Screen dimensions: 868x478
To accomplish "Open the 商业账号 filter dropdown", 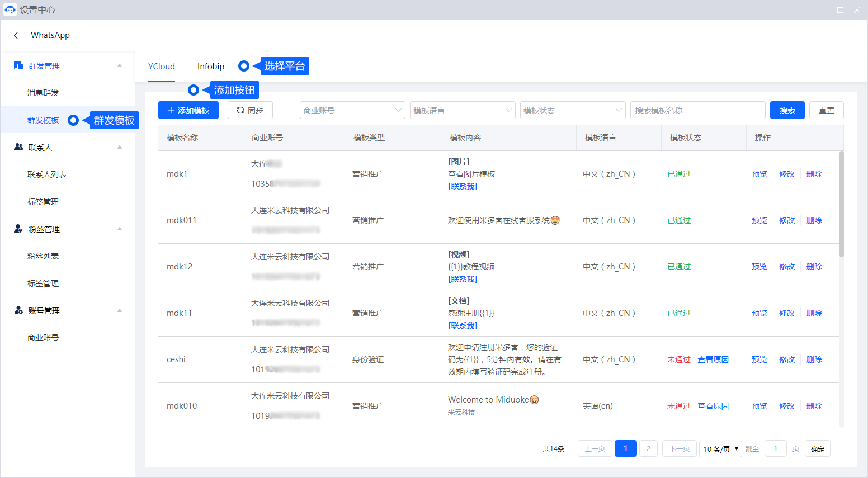I will coord(352,111).
